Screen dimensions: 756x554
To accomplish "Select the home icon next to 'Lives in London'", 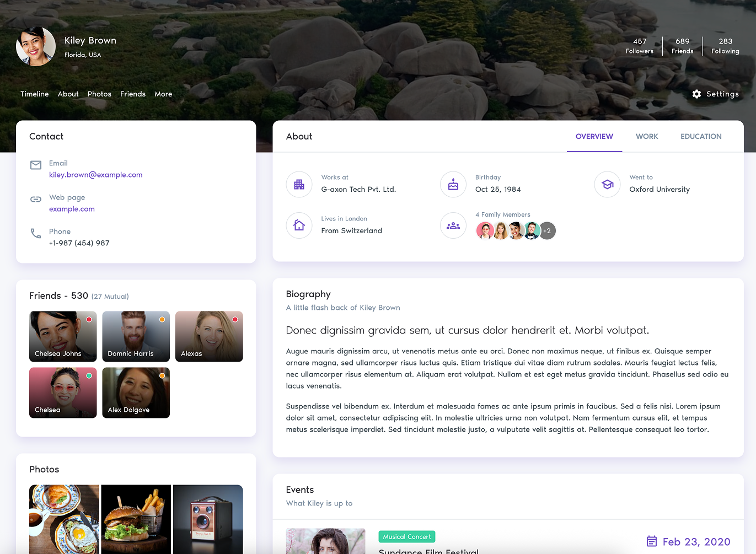I will pyautogui.click(x=299, y=225).
